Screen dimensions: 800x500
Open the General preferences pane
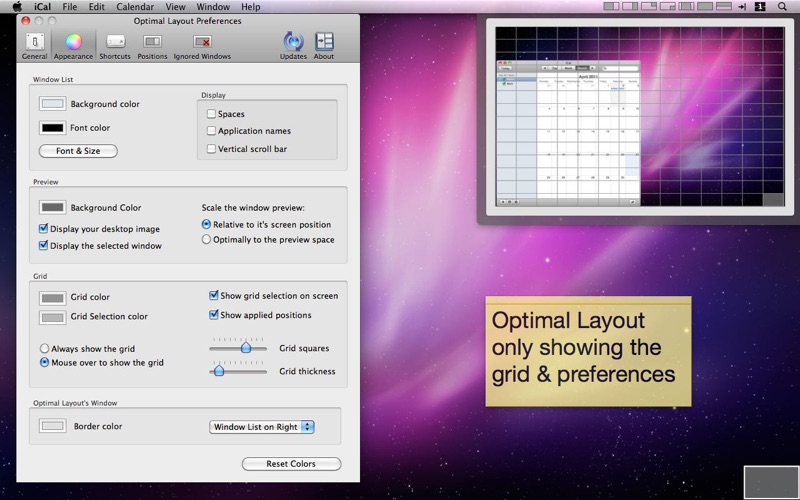click(x=35, y=46)
